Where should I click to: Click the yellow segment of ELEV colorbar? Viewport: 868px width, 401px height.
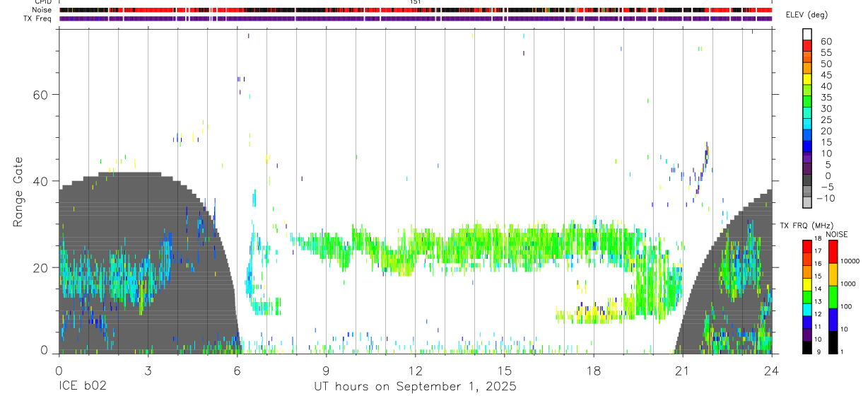tap(807, 80)
